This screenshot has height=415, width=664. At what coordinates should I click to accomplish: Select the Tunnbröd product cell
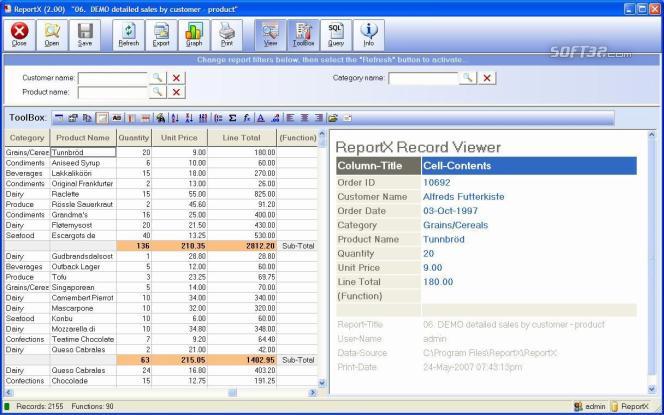83,152
